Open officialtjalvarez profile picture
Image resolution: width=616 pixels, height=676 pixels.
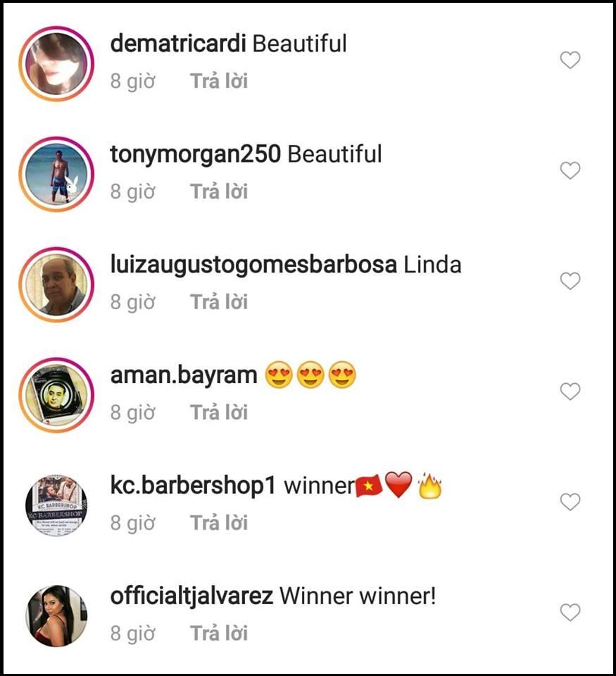pyautogui.click(x=56, y=615)
